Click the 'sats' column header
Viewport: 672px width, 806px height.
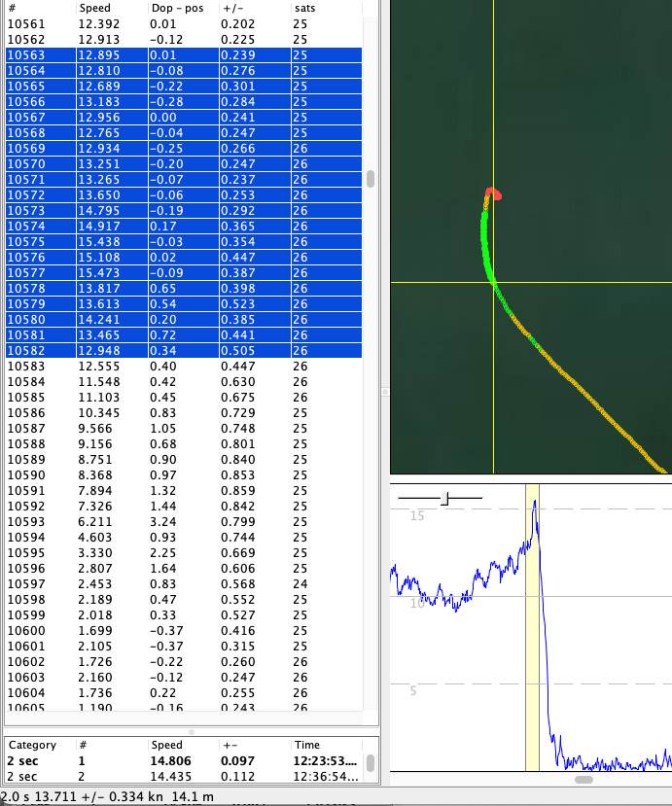click(x=303, y=8)
